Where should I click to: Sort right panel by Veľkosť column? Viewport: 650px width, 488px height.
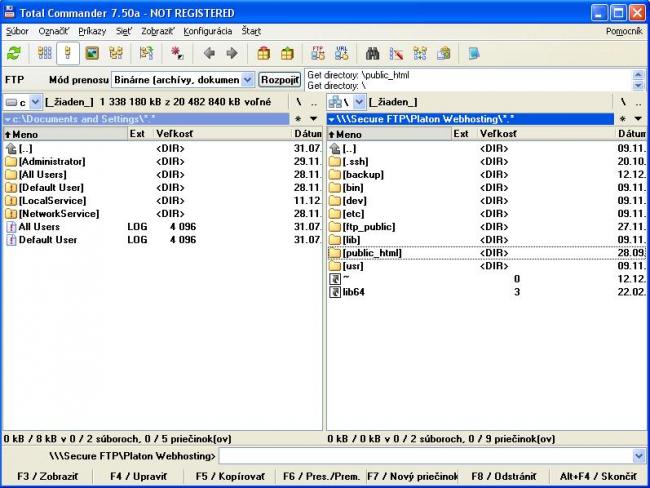pyautogui.click(x=546, y=134)
